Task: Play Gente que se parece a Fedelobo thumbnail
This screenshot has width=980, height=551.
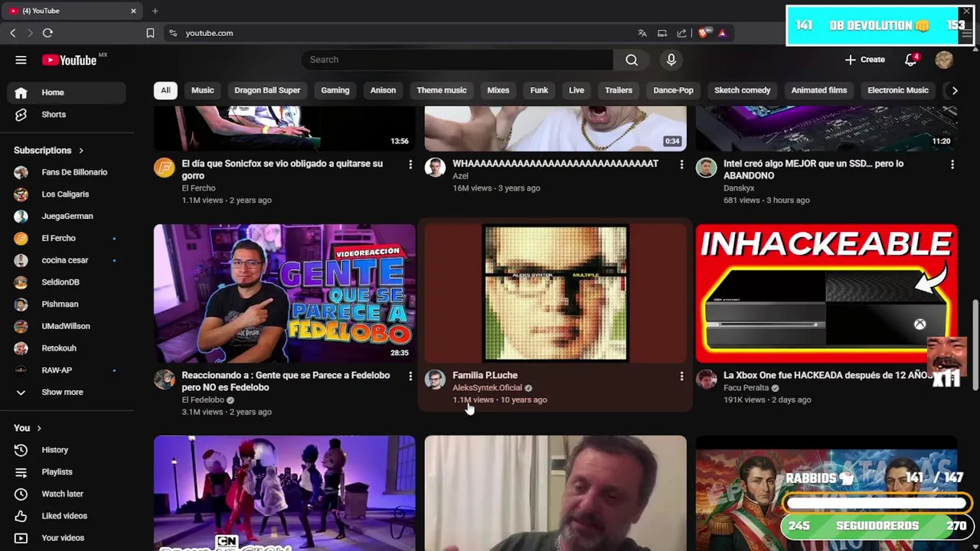Action: point(284,293)
